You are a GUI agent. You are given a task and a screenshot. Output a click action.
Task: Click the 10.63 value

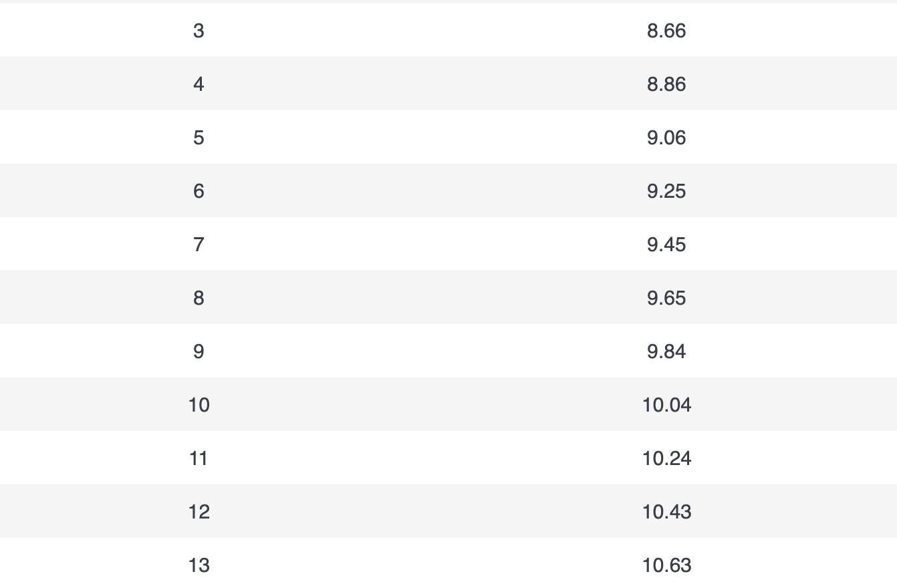[666, 565]
